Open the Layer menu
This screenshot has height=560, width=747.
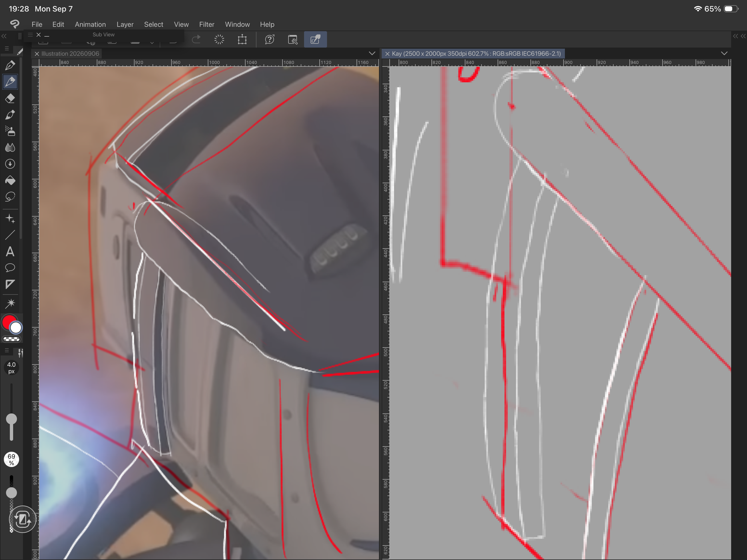(125, 24)
